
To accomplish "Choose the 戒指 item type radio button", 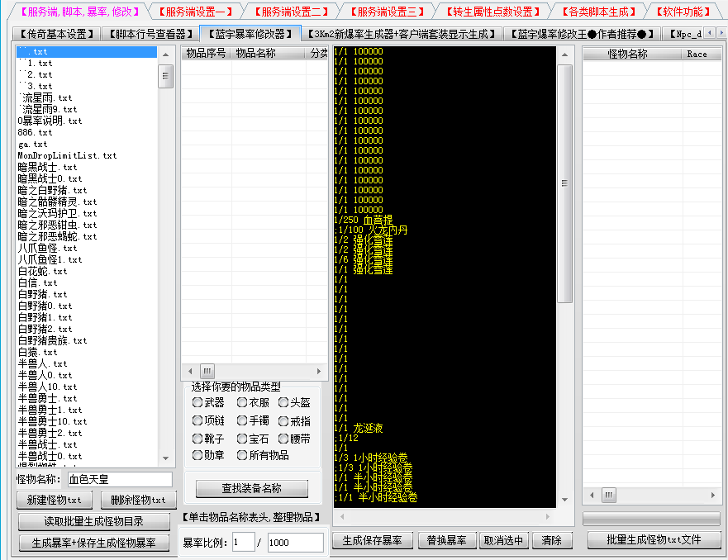I will click(283, 421).
